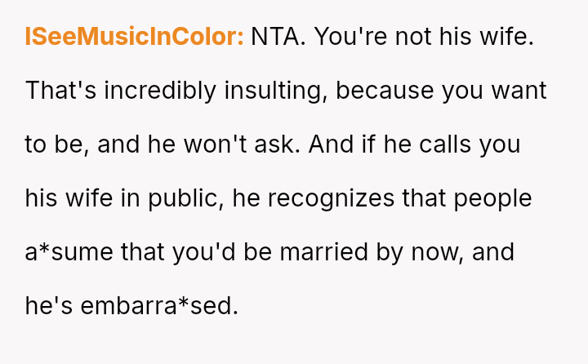Viewport: 588px width, 364px height.
Task: Open the ISeeMusicInColor user profile link
Action: click(134, 37)
